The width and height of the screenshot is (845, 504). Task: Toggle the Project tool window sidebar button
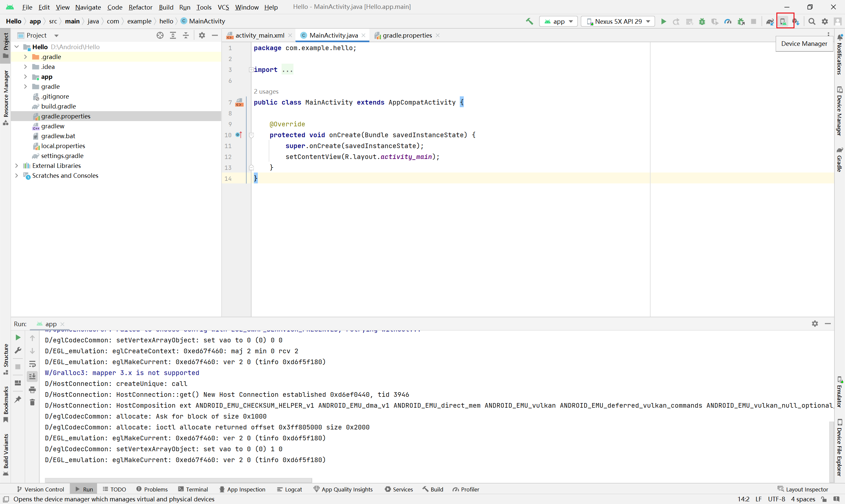click(x=6, y=46)
